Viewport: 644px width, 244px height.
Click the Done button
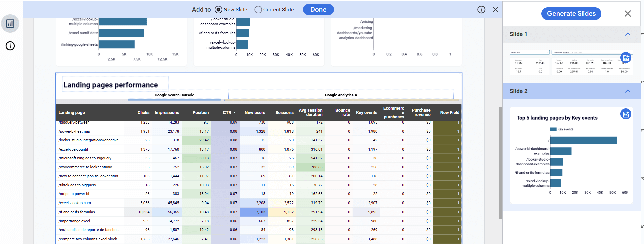tap(318, 10)
